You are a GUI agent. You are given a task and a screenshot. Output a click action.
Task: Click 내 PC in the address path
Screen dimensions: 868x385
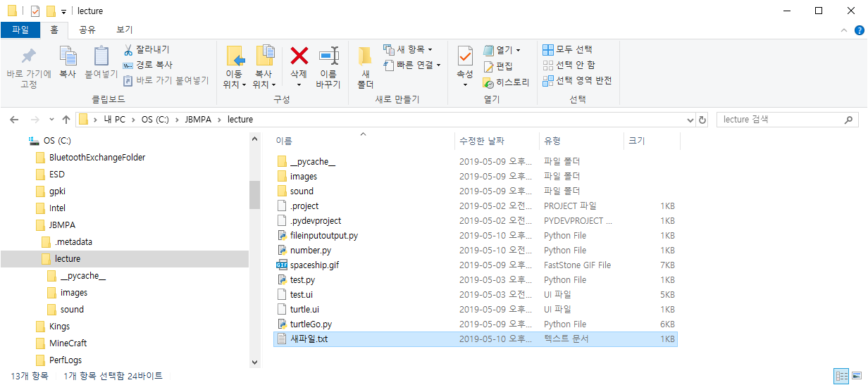click(114, 120)
